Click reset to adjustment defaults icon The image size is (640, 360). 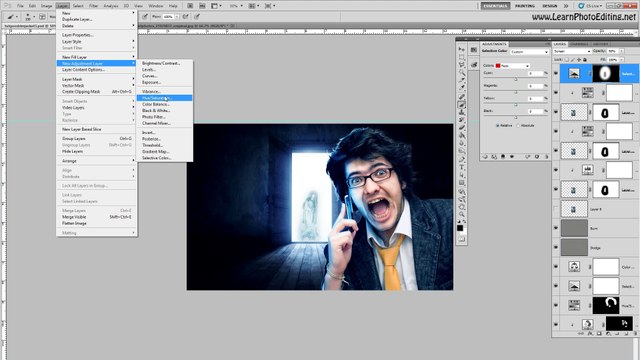(x=537, y=156)
